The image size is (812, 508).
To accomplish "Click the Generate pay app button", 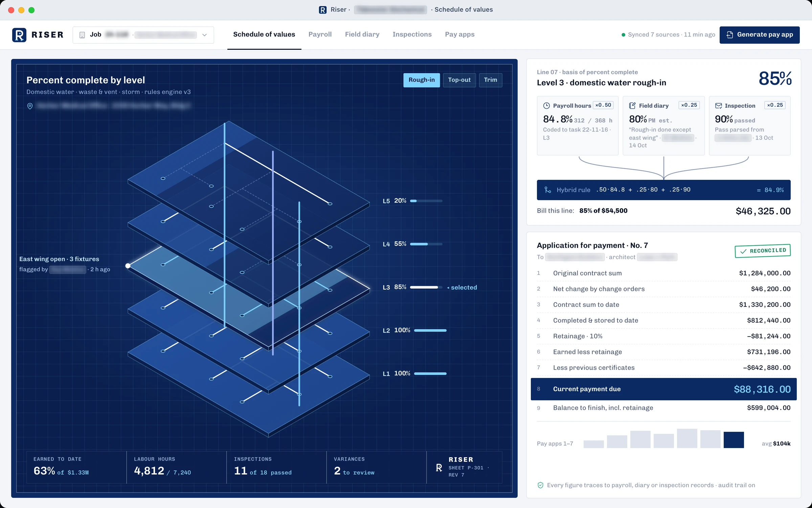I will click(x=760, y=35).
